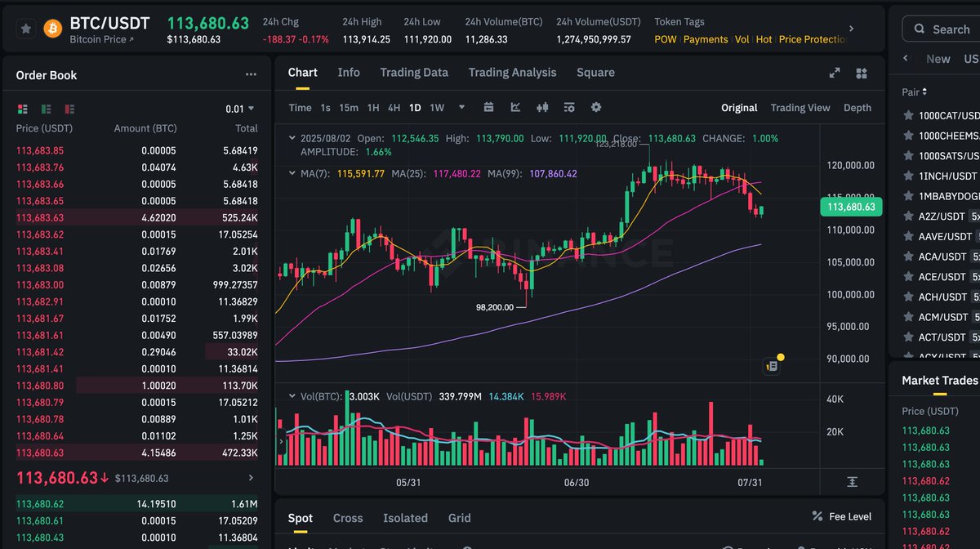This screenshot has height=549, width=980.
Task: Star the ACM/USDT pair
Action: coord(907,317)
